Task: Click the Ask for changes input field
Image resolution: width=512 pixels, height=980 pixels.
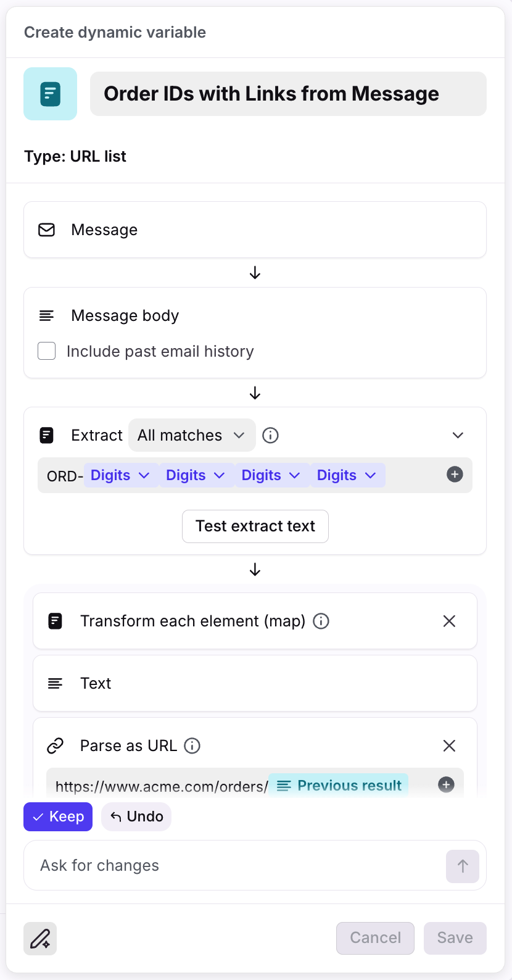Action: pos(234,866)
